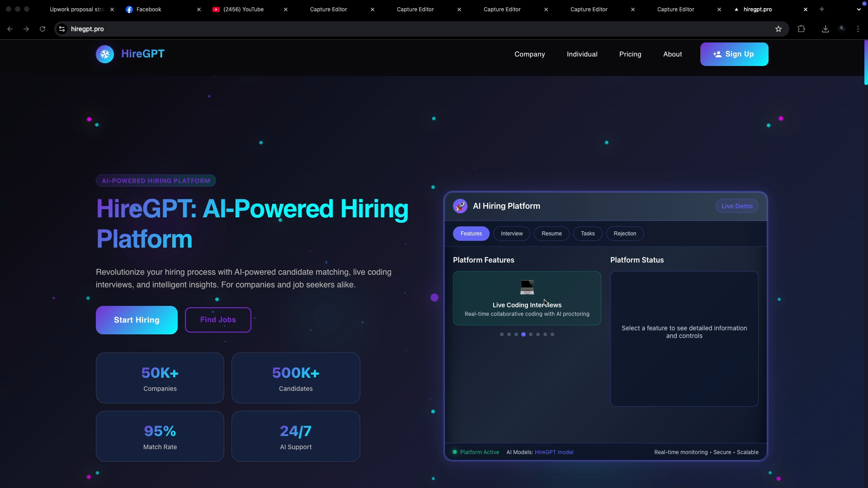Select the Live Coding Interviews feature card

coord(527,298)
